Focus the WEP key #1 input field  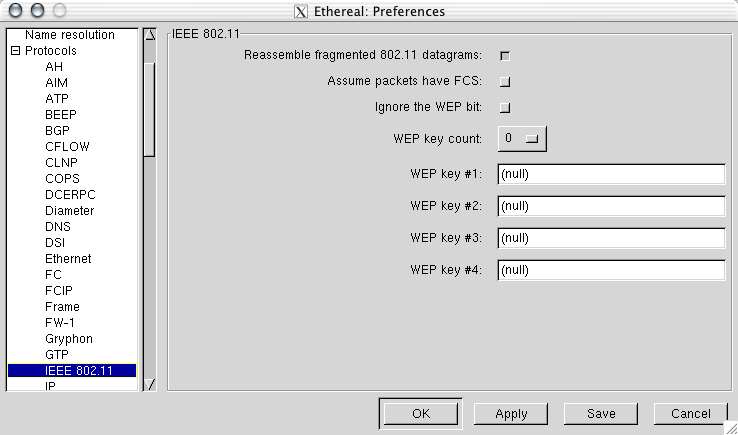[x=611, y=174]
